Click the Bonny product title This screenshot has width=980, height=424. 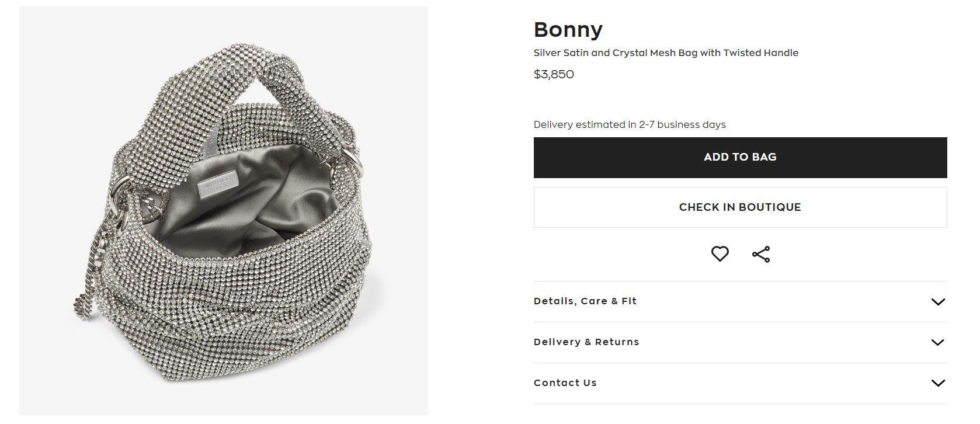click(568, 29)
